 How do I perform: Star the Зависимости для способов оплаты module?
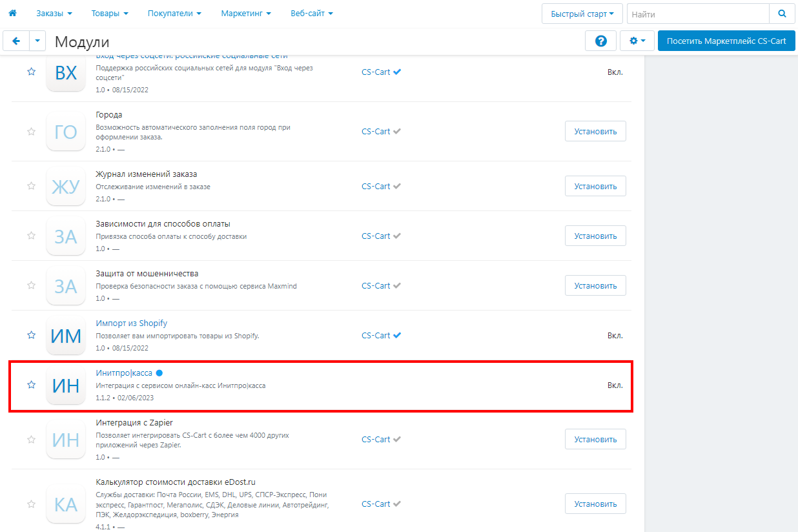pyautogui.click(x=31, y=236)
